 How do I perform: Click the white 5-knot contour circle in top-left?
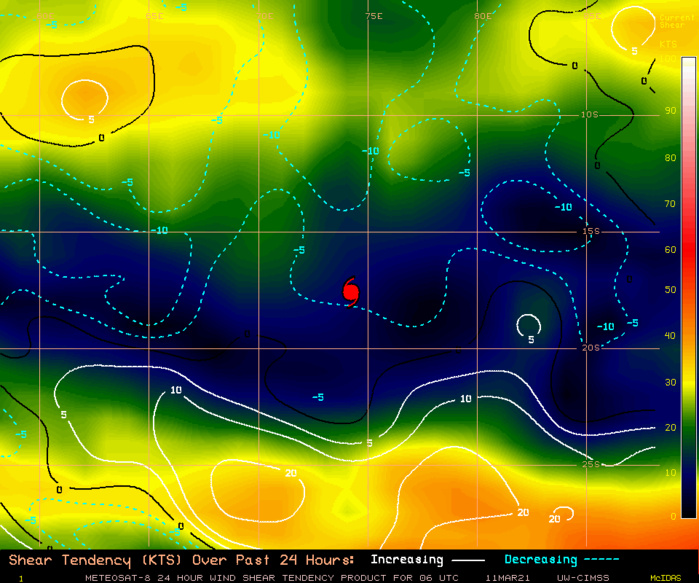84,99
